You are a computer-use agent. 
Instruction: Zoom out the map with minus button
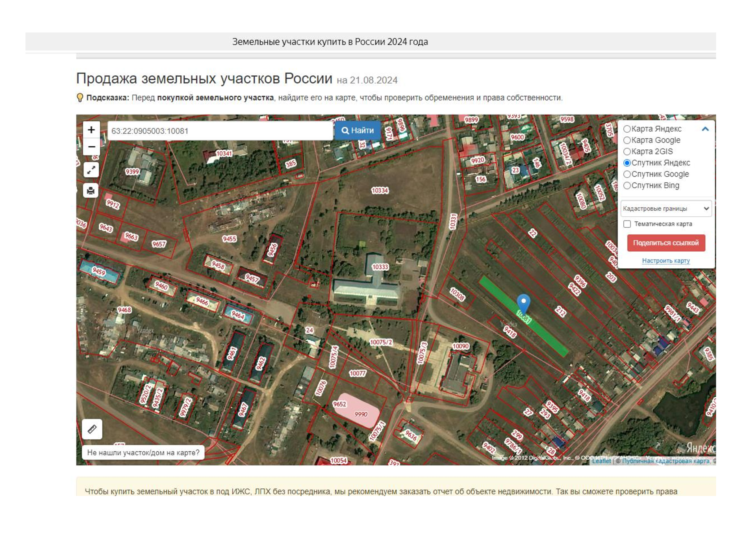91,147
